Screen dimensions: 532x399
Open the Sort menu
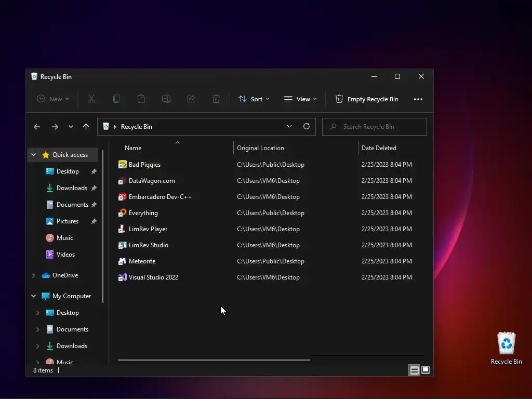click(254, 99)
